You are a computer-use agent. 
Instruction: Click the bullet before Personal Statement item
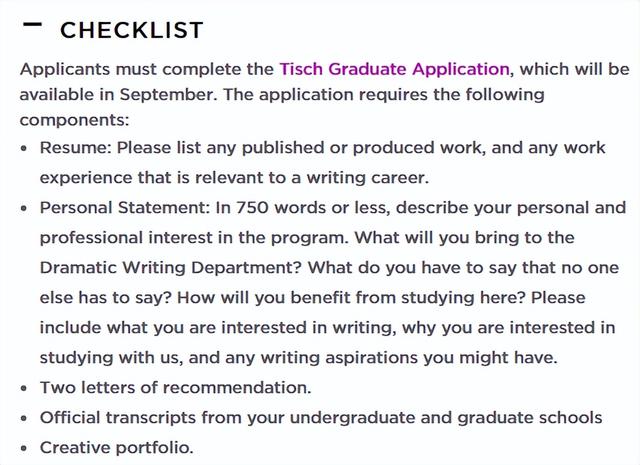24,208
